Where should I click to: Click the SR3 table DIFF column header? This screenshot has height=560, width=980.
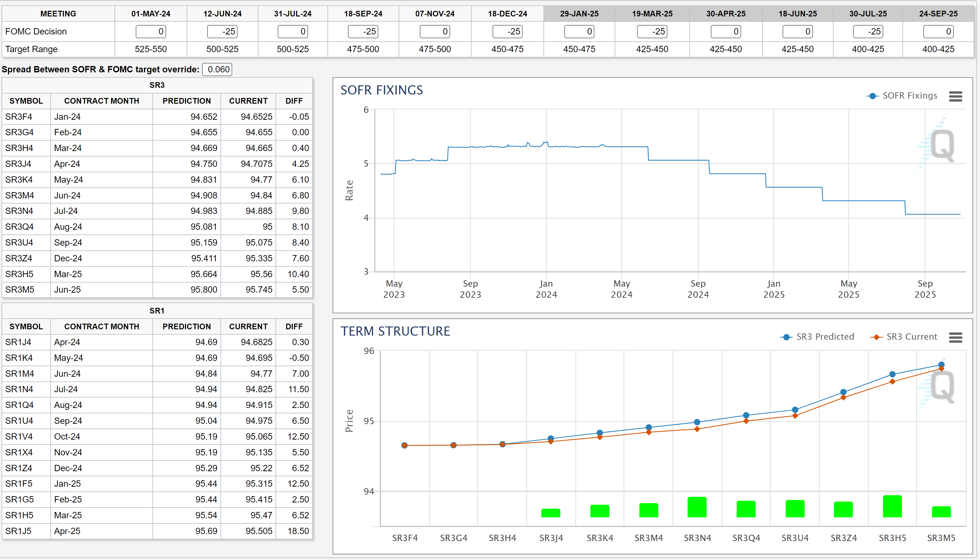[294, 101]
